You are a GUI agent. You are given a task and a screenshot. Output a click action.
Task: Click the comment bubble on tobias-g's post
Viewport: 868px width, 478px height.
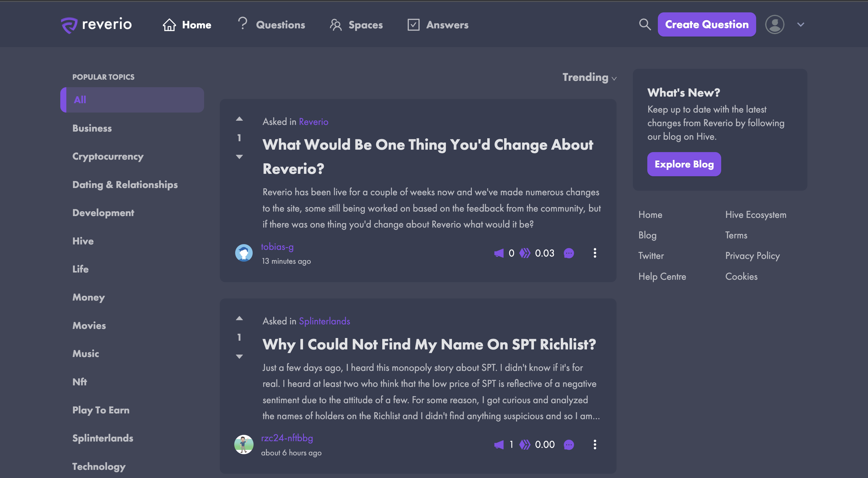point(569,253)
